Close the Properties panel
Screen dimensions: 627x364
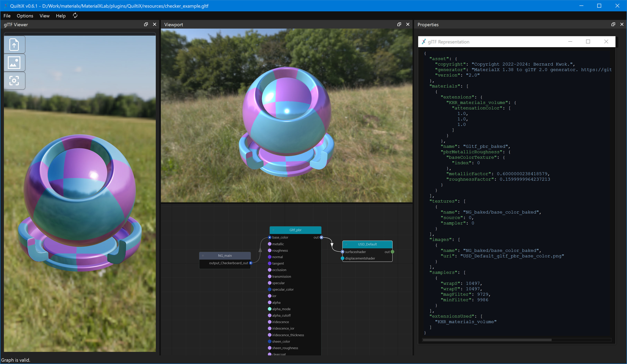tap(622, 24)
